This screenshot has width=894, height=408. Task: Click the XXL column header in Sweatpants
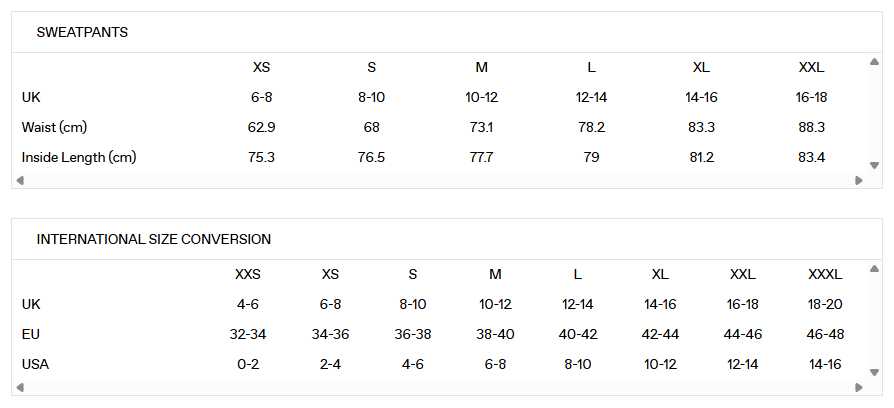point(811,68)
